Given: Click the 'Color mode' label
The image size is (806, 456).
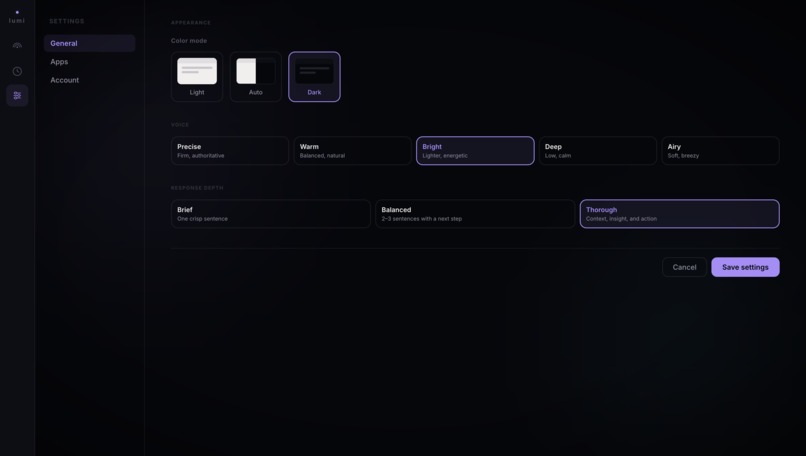Looking at the screenshot, I should (189, 41).
